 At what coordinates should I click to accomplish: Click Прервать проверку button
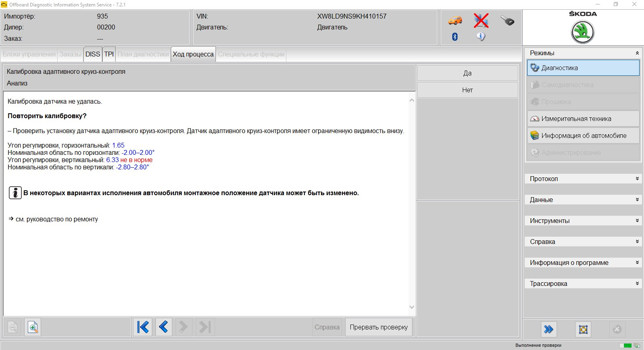coord(379,327)
